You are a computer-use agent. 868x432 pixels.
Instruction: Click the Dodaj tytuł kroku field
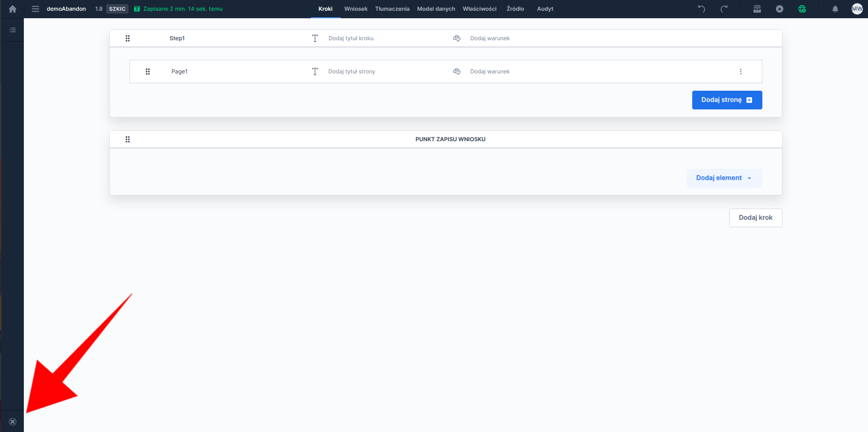coord(351,38)
